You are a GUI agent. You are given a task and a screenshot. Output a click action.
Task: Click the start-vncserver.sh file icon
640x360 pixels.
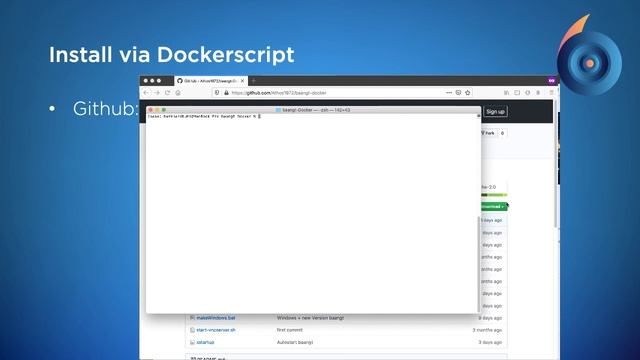[x=192, y=330]
